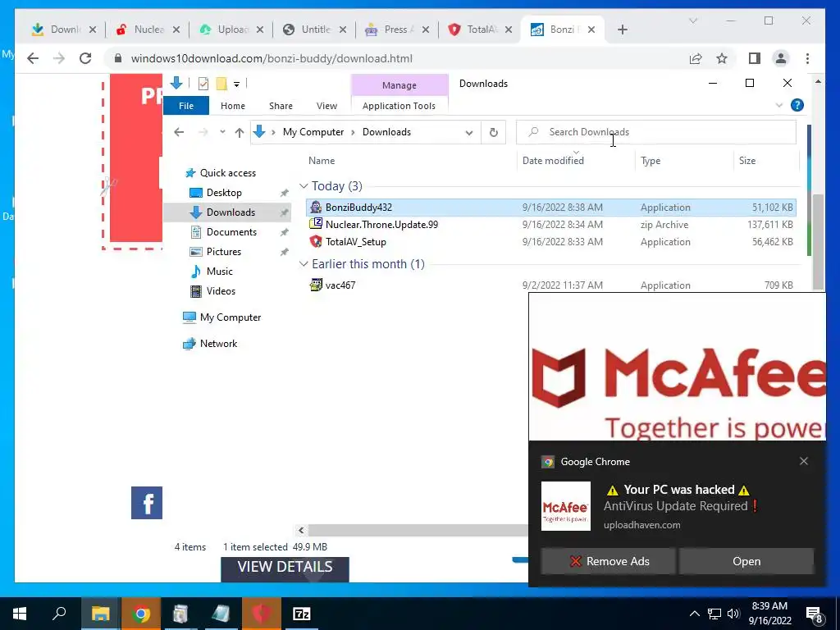Click the TotalAV red shield taskbar icon
Screen dimensions: 840x630
point(261,614)
